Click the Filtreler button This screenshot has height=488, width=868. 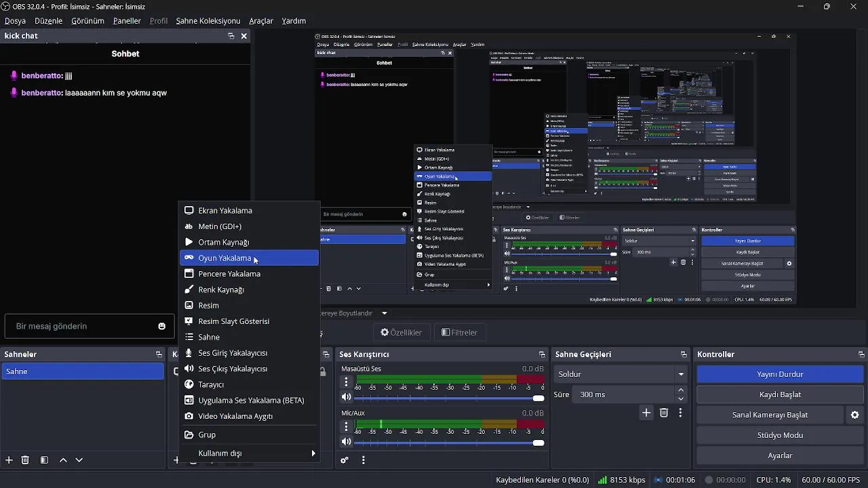click(x=459, y=333)
